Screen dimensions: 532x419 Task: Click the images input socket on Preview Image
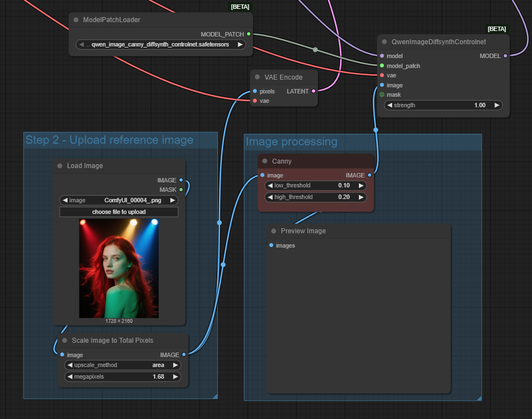click(271, 245)
